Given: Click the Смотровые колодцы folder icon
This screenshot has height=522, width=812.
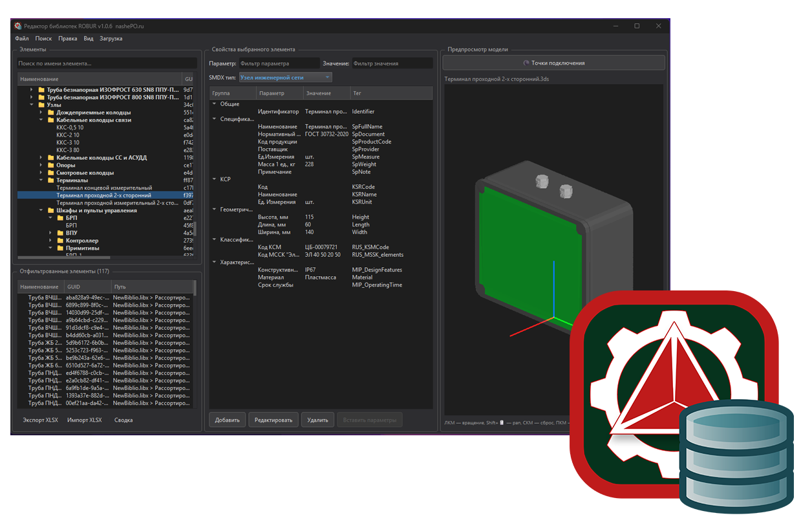Looking at the screenshot, I should coord(50,173).
